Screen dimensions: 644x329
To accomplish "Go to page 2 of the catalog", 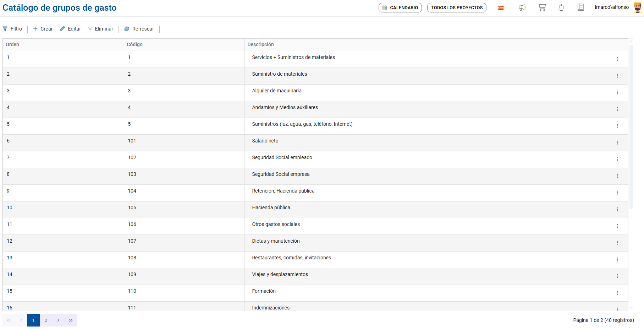I will [x=46, y=320].
